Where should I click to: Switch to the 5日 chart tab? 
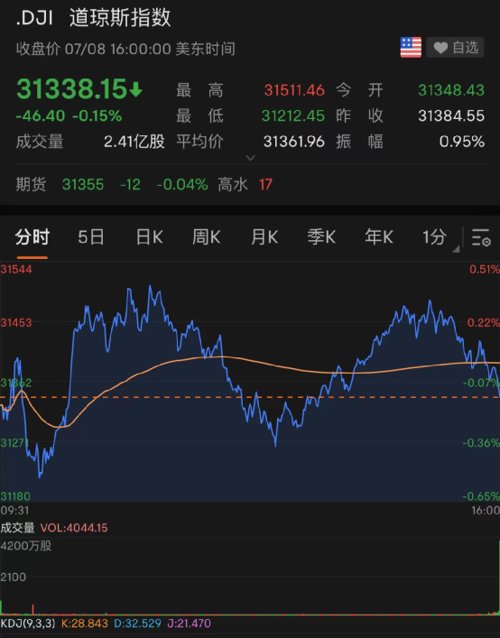point(91,237)
